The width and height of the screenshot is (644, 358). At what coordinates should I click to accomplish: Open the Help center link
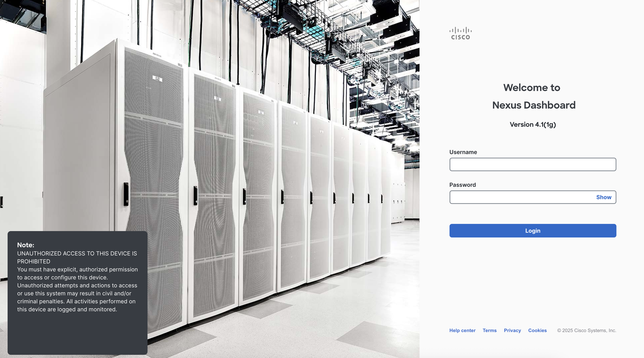[462, 330]
